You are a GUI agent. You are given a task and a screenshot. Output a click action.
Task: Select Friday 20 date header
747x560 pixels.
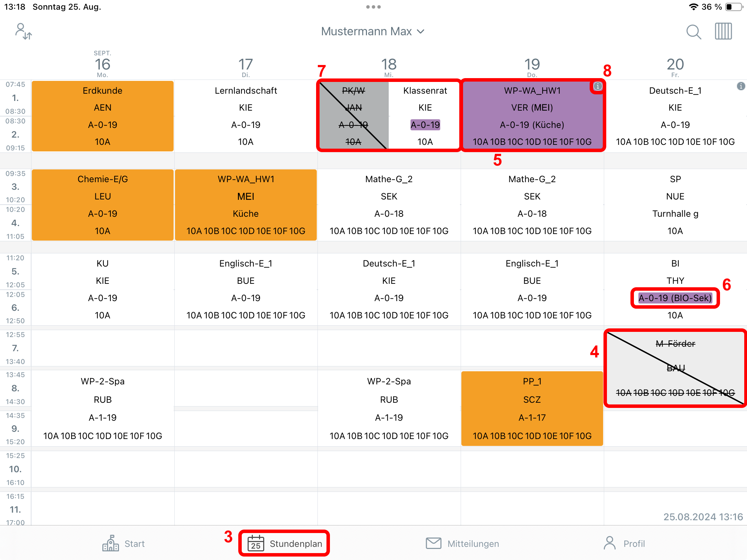click(675, 66)
